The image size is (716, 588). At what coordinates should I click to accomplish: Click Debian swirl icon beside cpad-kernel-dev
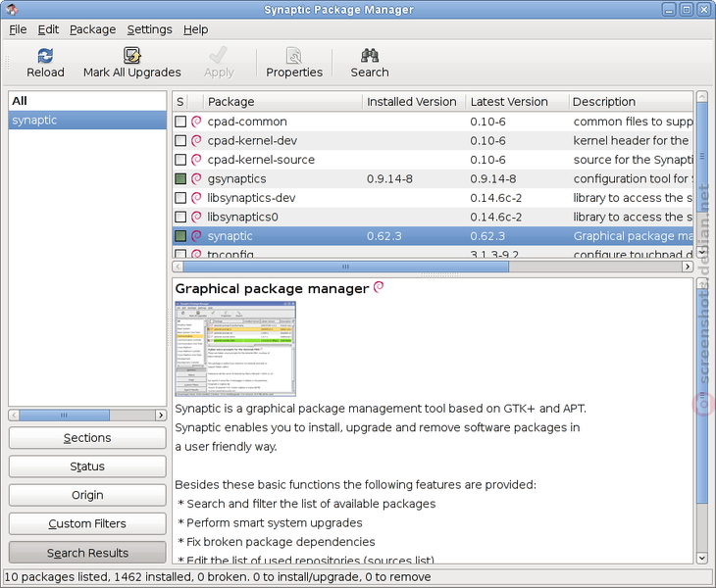[x=196, y=140]
